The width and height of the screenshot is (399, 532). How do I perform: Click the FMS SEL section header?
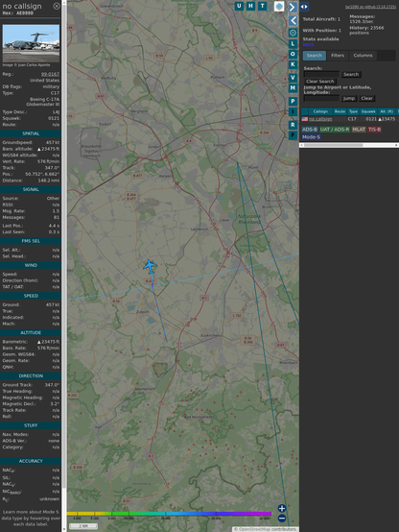31,241
